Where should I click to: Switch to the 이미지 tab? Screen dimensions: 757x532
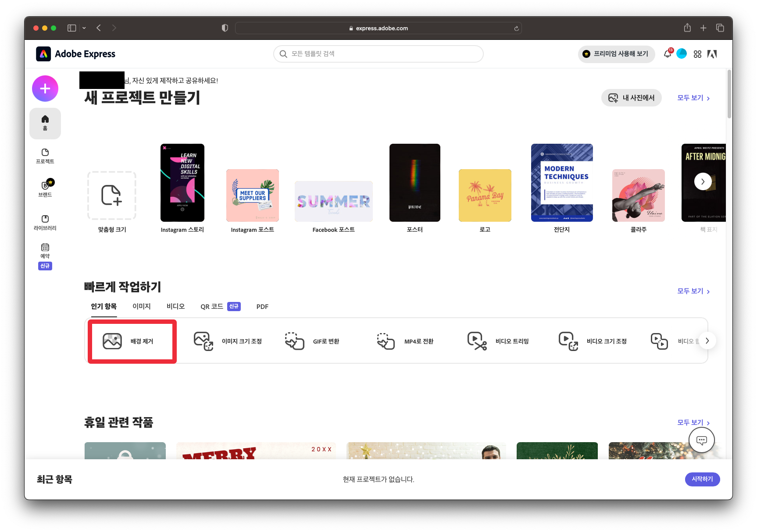142,306
